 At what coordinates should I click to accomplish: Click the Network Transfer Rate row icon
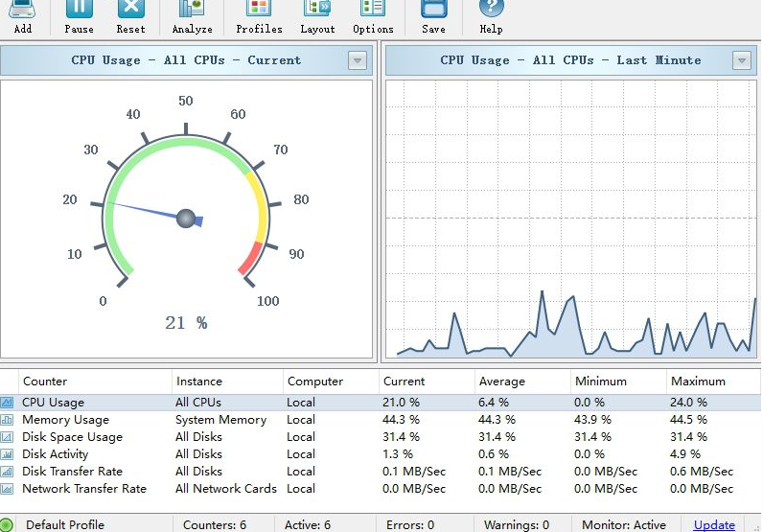click(x=8, y=489)
